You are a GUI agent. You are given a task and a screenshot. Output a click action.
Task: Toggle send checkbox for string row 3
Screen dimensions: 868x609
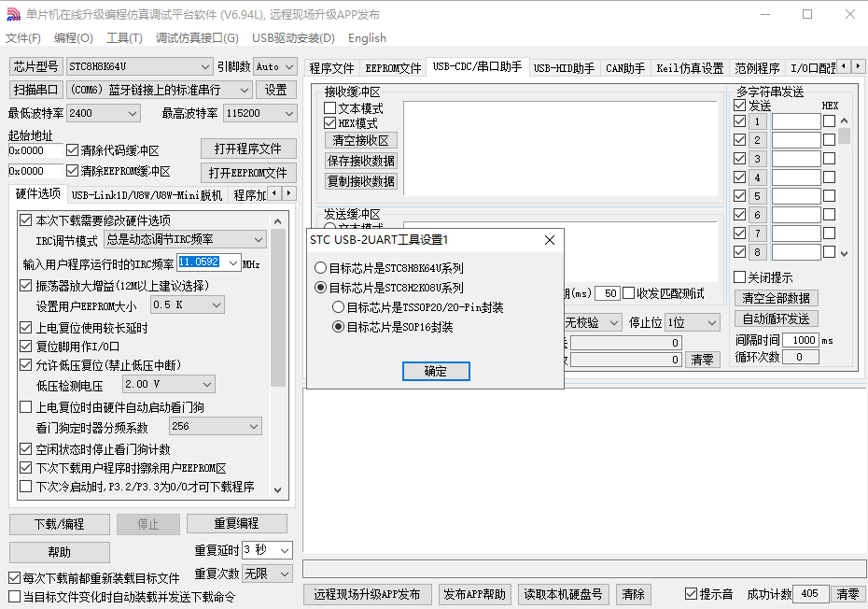739,159
